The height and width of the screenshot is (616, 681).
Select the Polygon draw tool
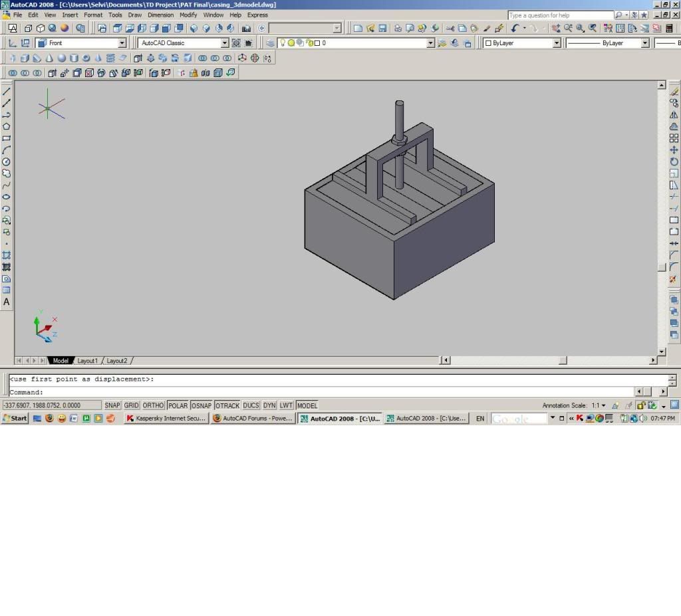point(7,126)
